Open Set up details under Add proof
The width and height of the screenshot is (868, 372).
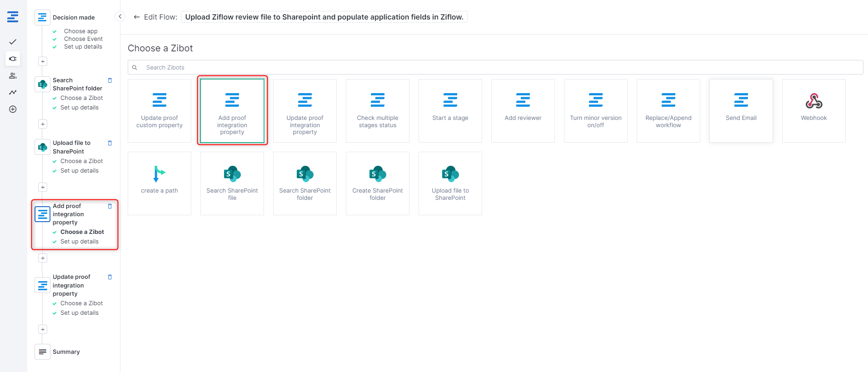tap(80, 242)
